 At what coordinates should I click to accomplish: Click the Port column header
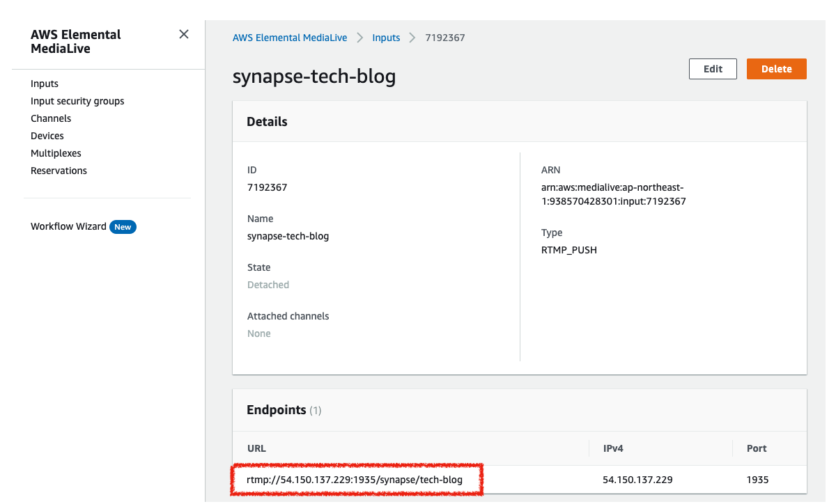(x=757, y=448)
